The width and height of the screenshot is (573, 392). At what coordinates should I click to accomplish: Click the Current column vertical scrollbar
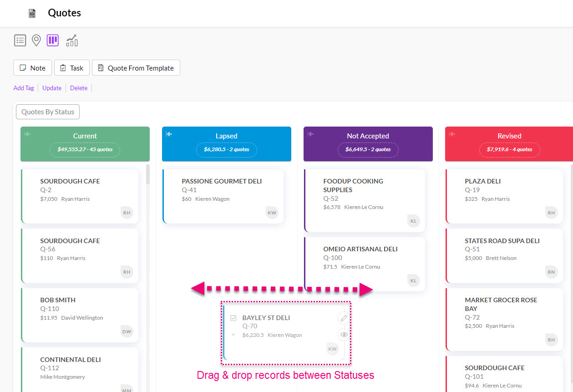147,174
